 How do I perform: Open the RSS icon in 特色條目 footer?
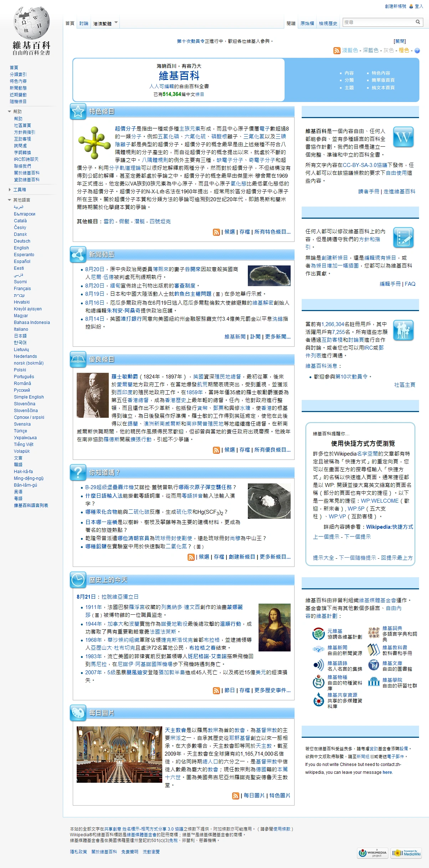pyautogui.click(x=216, y=232)
